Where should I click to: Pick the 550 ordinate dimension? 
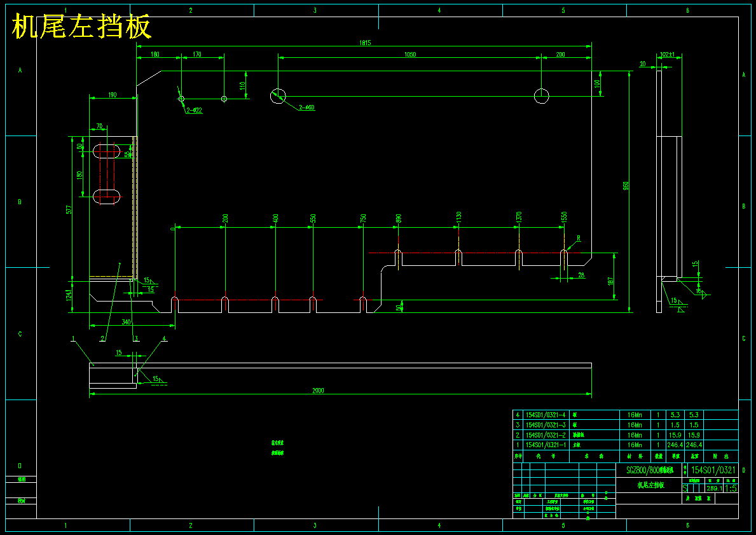(313, 218)
